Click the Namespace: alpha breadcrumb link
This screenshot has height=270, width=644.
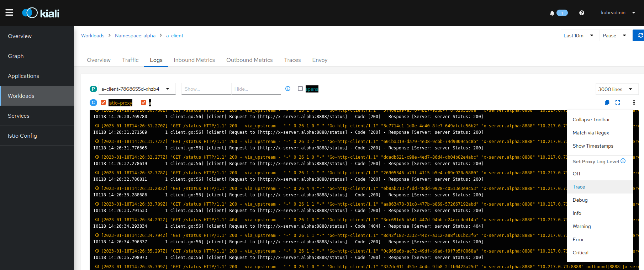[135, 36]
